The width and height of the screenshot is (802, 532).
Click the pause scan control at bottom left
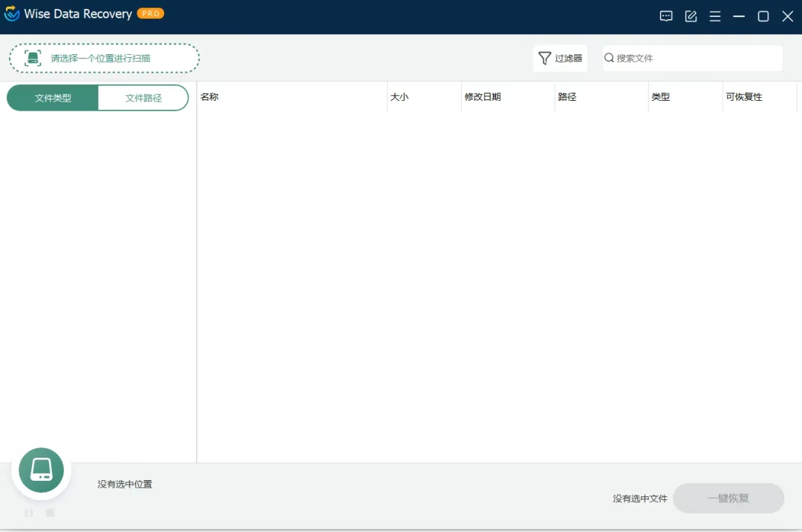point(29,512)
